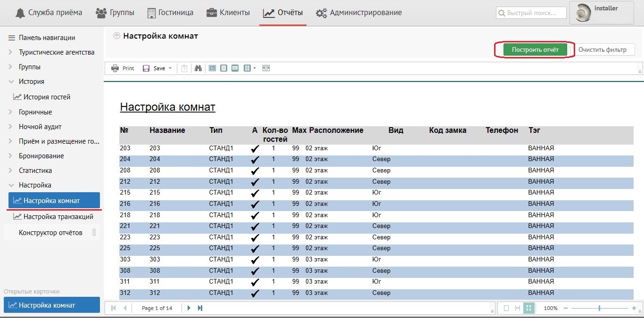Image resolution: width=644 pixels, height=318 pixels.
Task: Open the multiple pages view dropdown arrow
Action: pyautogui.click(x=255, y=68)
